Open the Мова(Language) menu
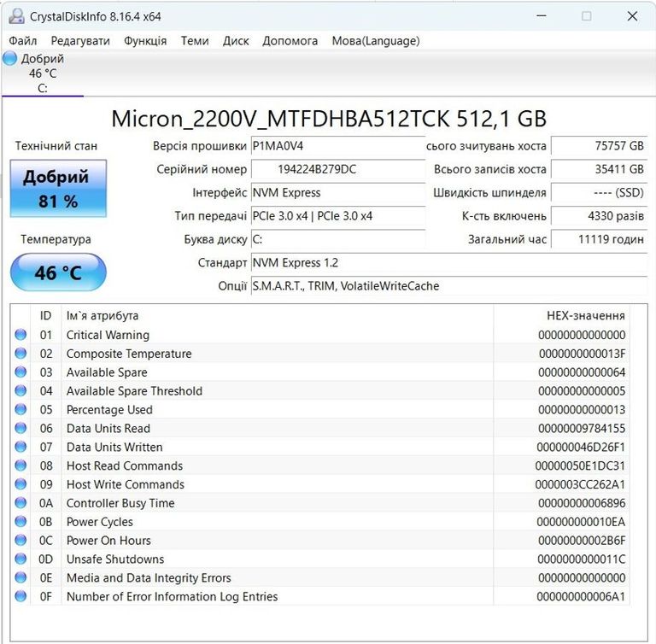Viewport: 656px width, 644px height. click(x=375, y=40)
